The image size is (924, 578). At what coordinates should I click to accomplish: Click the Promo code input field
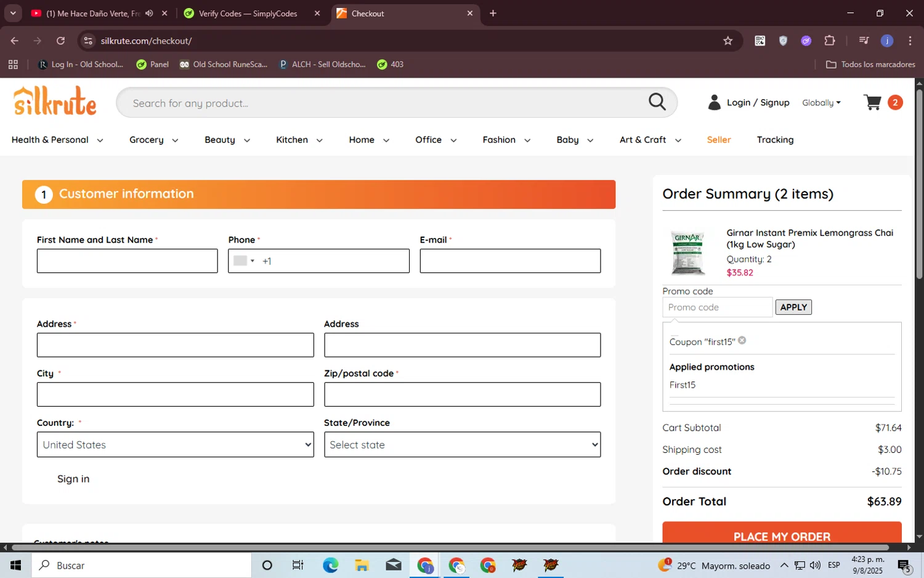pyautogui.click(x=718, y=307)
